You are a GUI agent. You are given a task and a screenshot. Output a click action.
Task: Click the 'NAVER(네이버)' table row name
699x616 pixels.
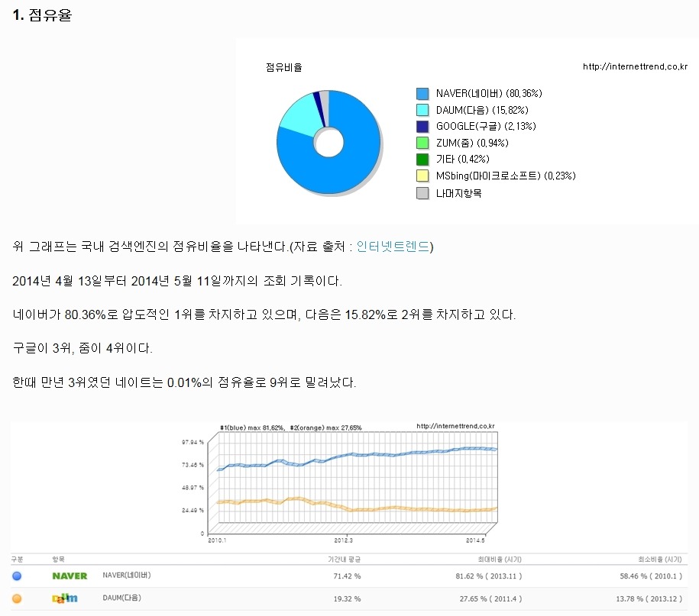(x=127, y=576)
